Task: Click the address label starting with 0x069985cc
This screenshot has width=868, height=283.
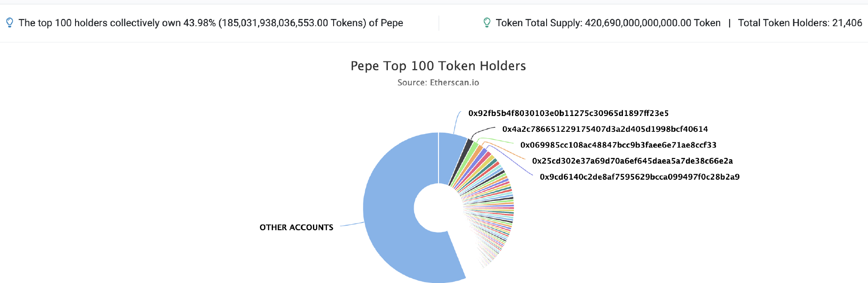Action: (x=618, y=145)
